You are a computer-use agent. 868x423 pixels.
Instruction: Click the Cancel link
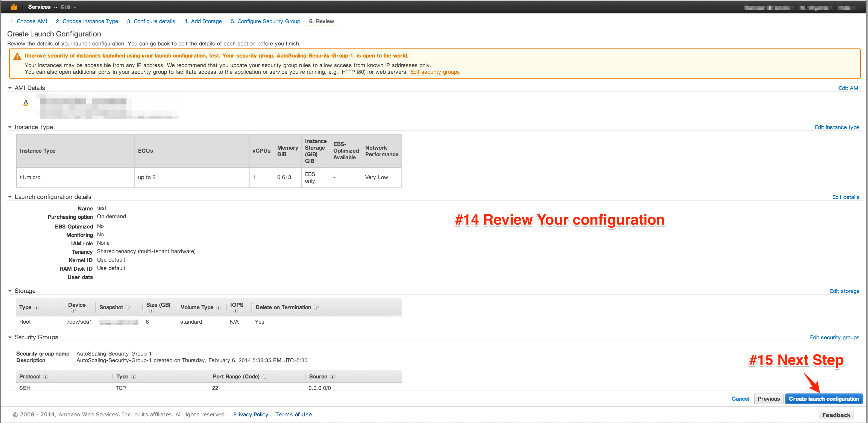tap(740, 399)
